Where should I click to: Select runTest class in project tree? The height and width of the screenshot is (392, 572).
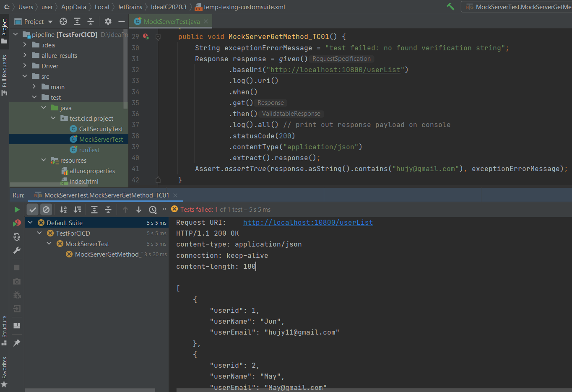[84, 150]
